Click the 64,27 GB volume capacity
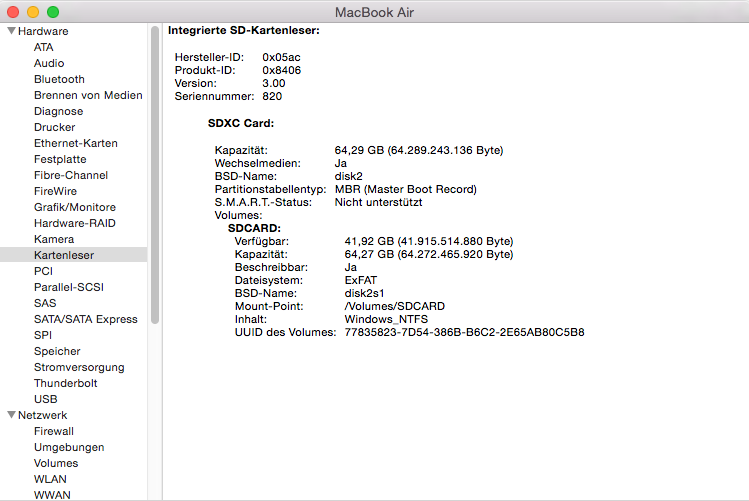Screen dimensions: 749x501 429,254
